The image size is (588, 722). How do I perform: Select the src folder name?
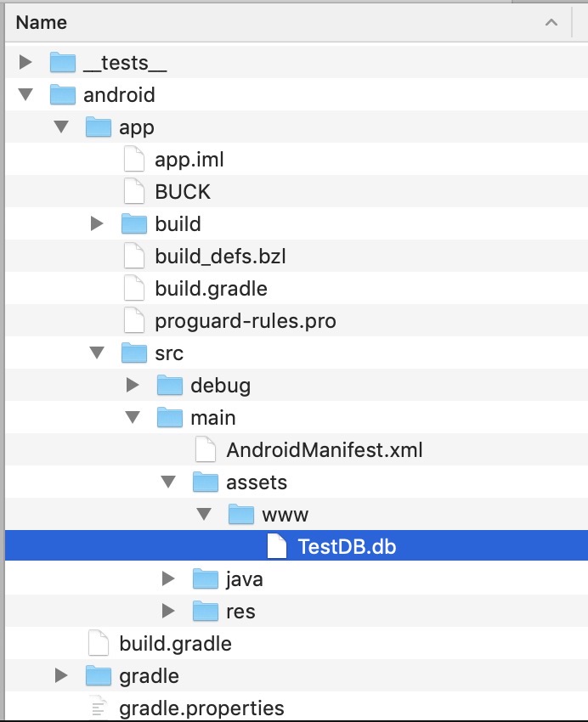click(169, 353)
